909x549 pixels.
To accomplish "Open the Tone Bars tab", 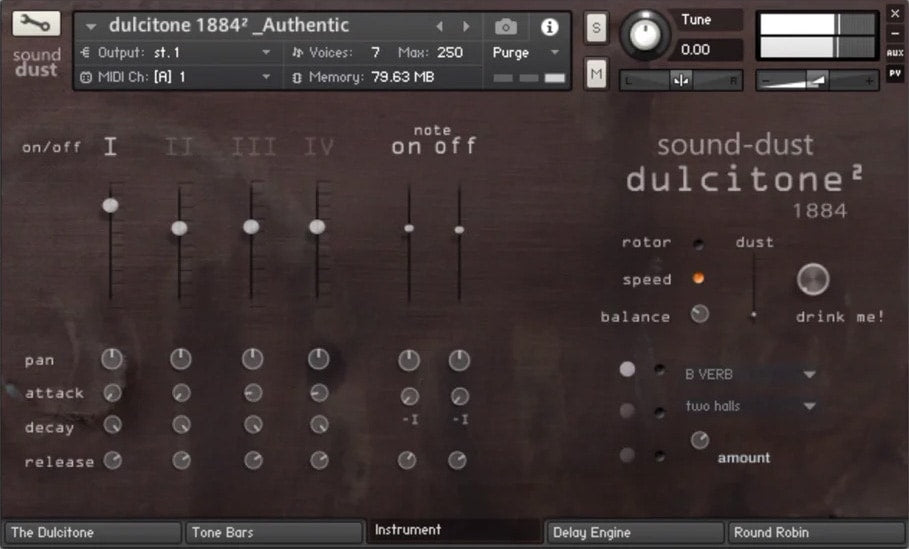I will pyautogui.click(x=273, y=533).
